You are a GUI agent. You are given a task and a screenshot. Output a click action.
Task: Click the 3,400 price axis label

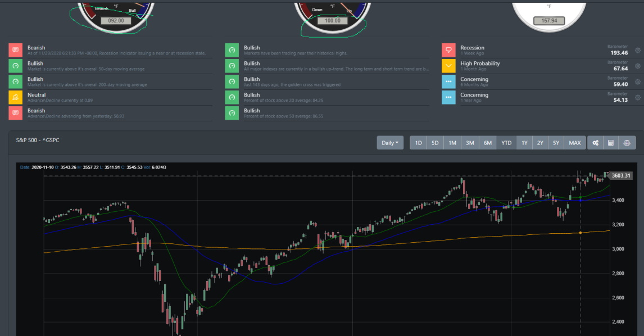pyautogui.click(x=618, y=201)
